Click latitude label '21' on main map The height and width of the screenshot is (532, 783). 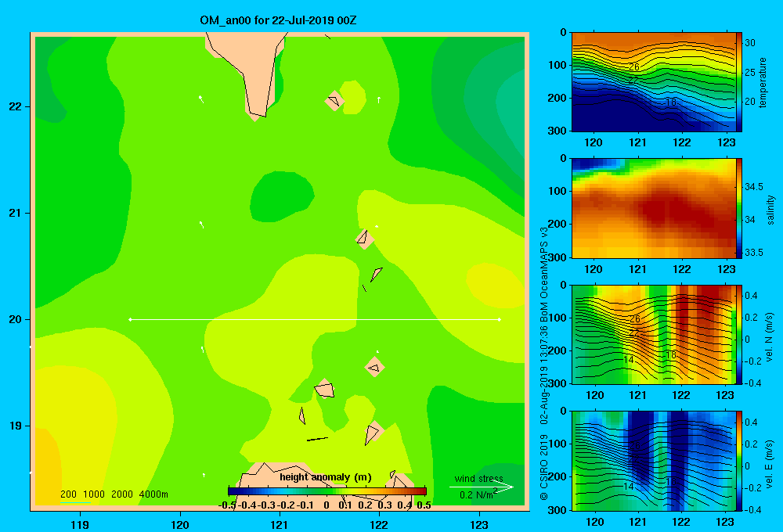(16, 213)
